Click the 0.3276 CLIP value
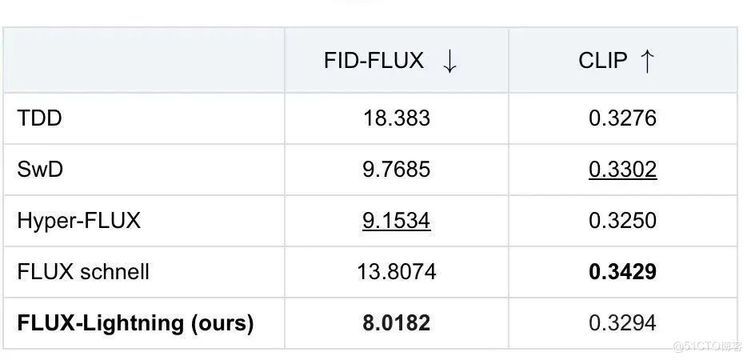Screen dimensions: 751x360 623,118
